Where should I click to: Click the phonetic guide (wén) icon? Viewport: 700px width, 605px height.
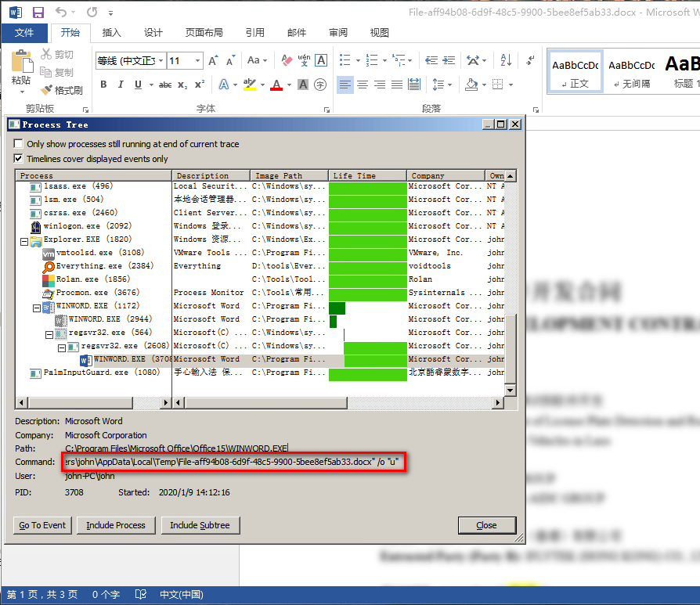pos(304,60)
